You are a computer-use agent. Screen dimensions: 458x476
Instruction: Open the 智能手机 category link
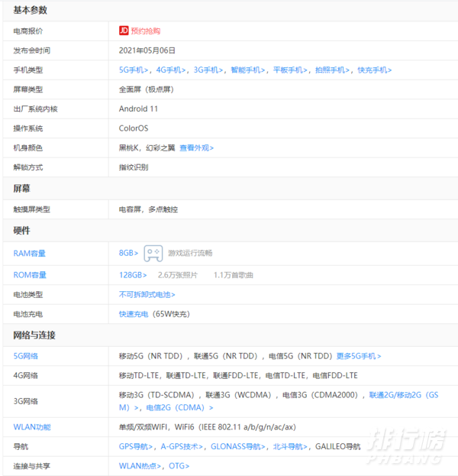[248, 70]
